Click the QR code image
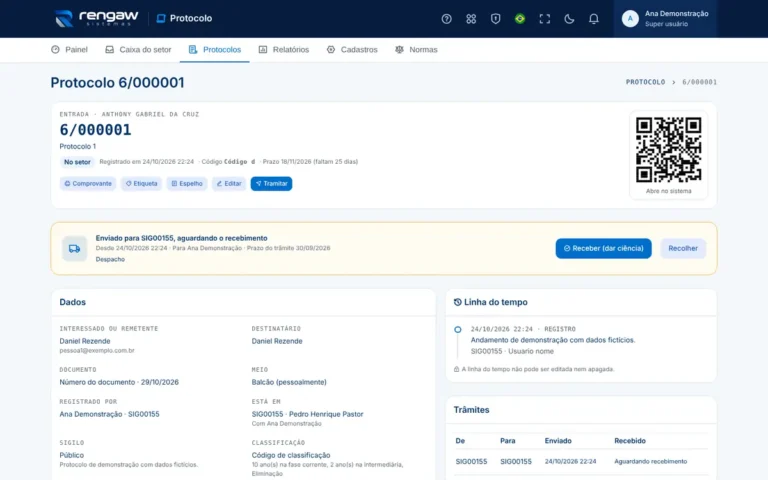The image size is (768, 480). click(668, 149)
